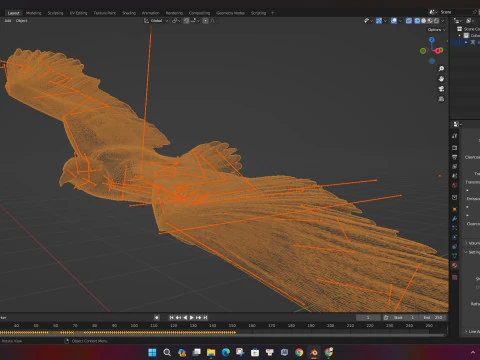The width and height of the screenshot is (480, 360).
Task: Jump to previous keyframe
Action: (178, 318)
